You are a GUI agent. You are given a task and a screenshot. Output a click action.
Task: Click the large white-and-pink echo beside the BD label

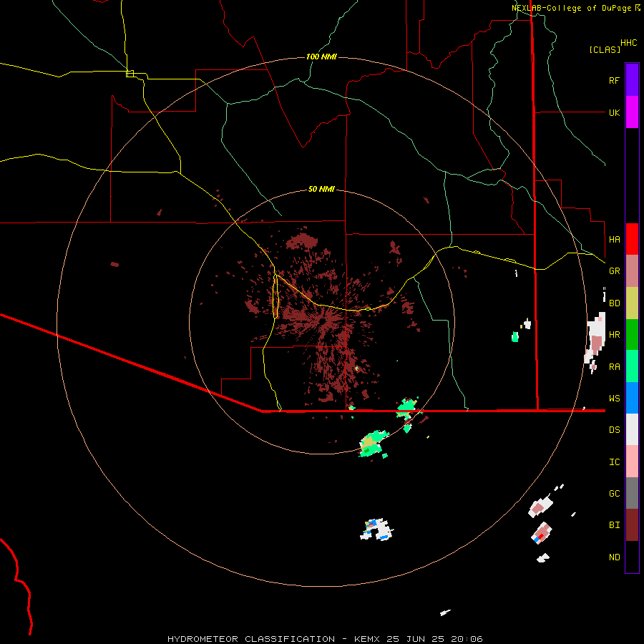click(x=595, y=338)
